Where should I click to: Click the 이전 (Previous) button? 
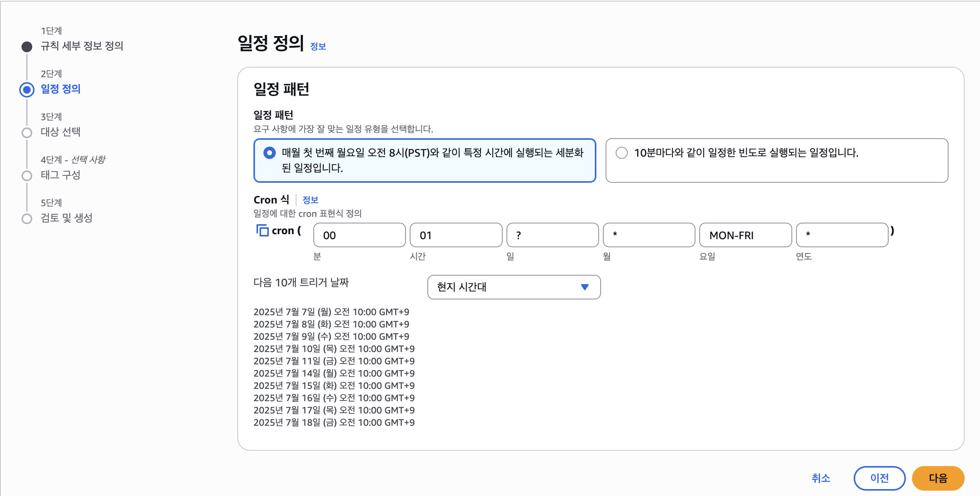point(879,478)
